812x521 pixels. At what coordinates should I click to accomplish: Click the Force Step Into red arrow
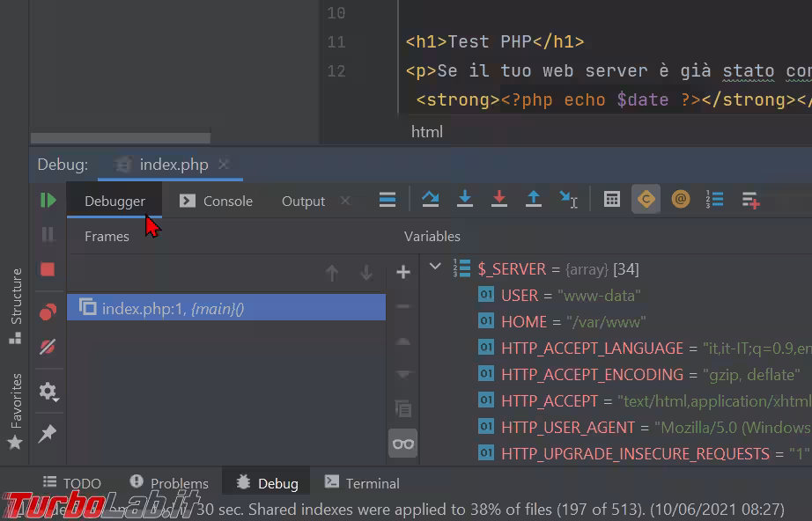499,200
